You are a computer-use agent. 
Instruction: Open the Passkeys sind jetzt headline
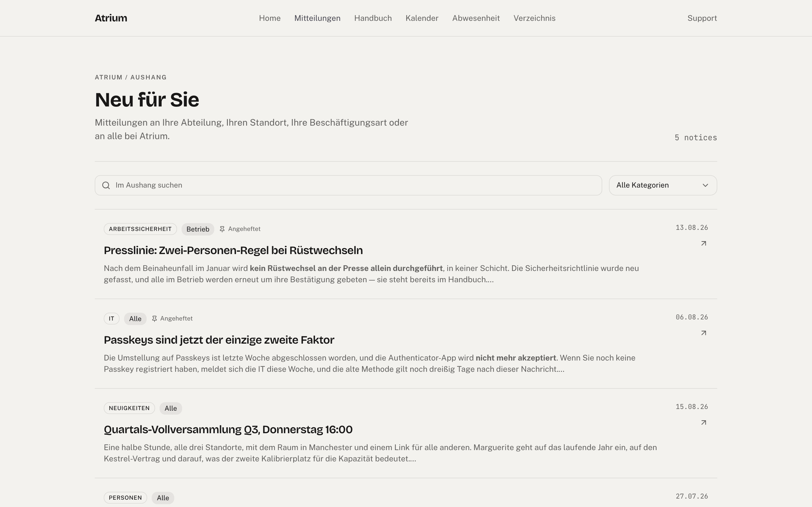(x=219, y=340)
